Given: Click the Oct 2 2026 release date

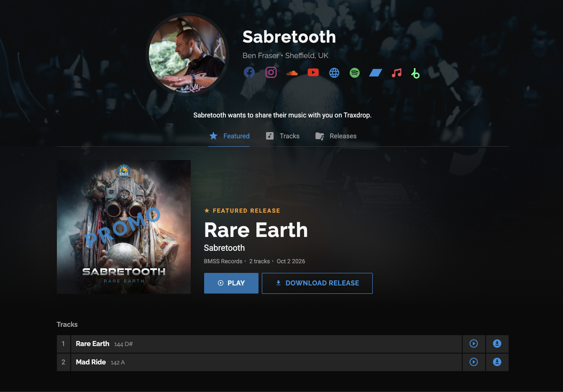Looking at the screenshot, I should (291, 262).
